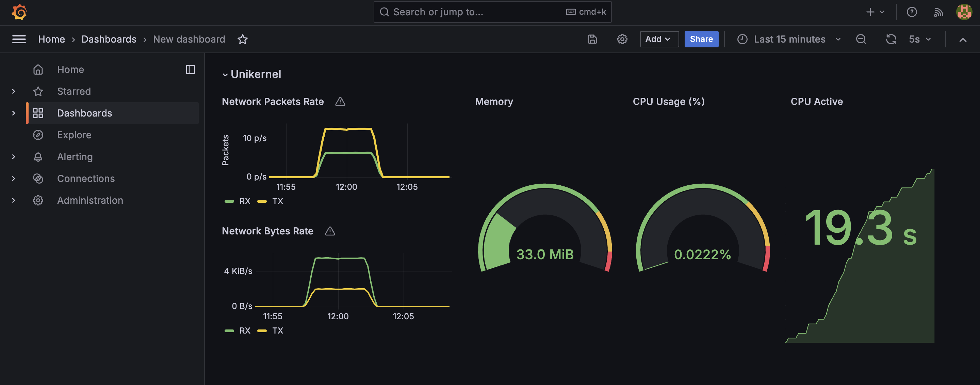This screenshot has height=385, width=980.
Task: Open dashboard settings gear
Action: tap(622, 39)
